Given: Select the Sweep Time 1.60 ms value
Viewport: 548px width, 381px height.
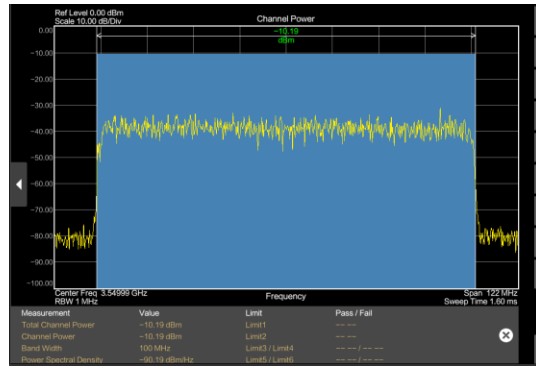Looking at the screenshot, I should tap(481, 301).
